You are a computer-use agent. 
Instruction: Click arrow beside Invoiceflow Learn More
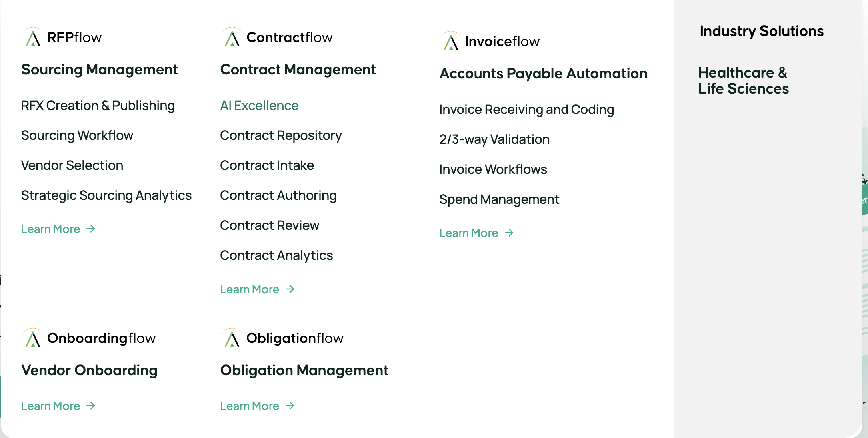click(509, 233)
